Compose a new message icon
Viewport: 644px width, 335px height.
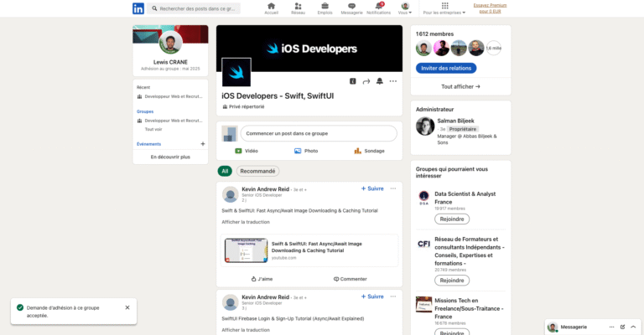tap(623, 327)
